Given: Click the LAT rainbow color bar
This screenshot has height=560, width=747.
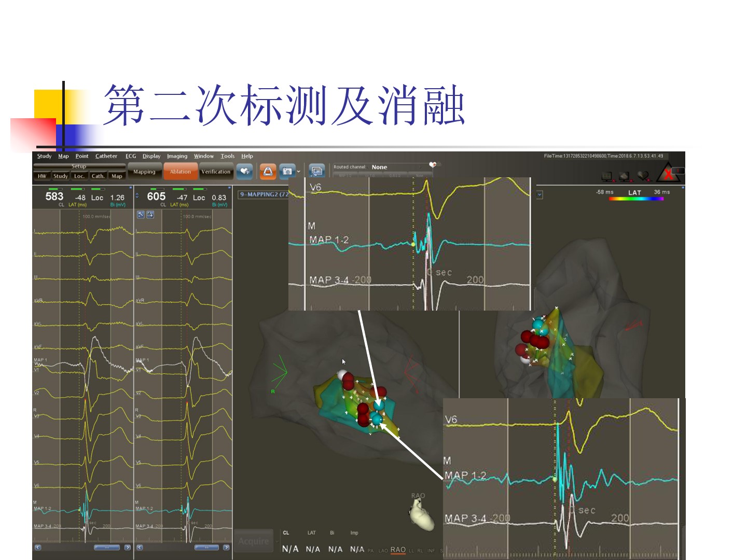Looking at the screenshot, I should 636,199.
